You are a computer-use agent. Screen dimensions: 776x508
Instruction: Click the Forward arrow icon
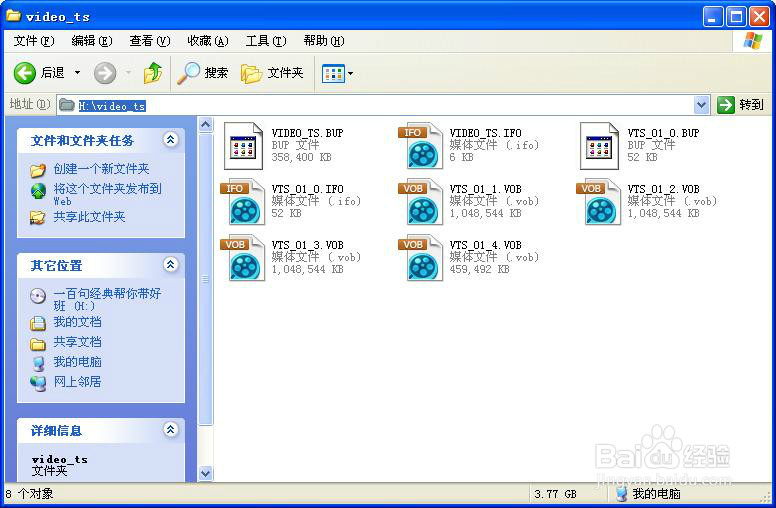105,73
